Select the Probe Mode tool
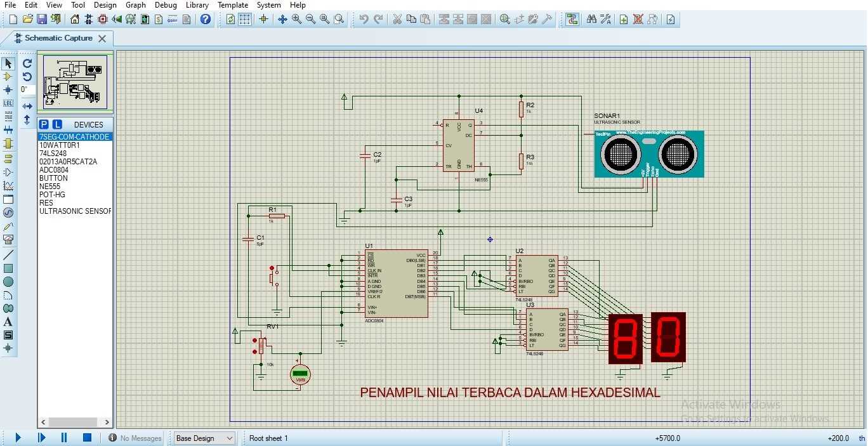This screenshot has width=868, height=446. (8, 226)
